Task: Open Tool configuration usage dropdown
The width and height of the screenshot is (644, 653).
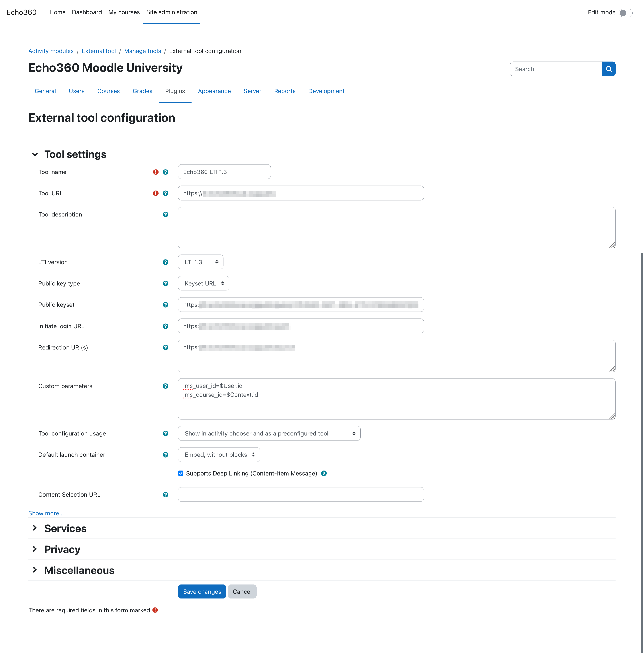Action: click(269, 433)
